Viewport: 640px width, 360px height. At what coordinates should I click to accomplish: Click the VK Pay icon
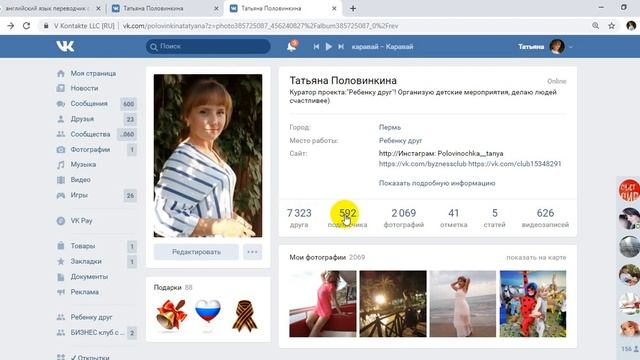[x=61, y=221]
